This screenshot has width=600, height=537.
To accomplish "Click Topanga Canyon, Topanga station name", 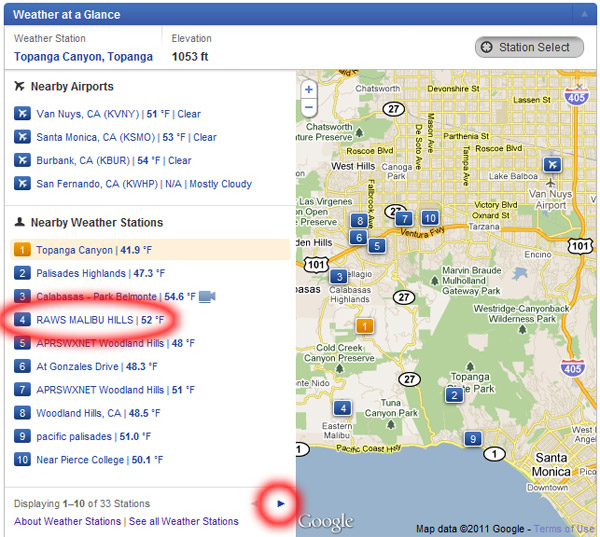I will tap(83, 57).
